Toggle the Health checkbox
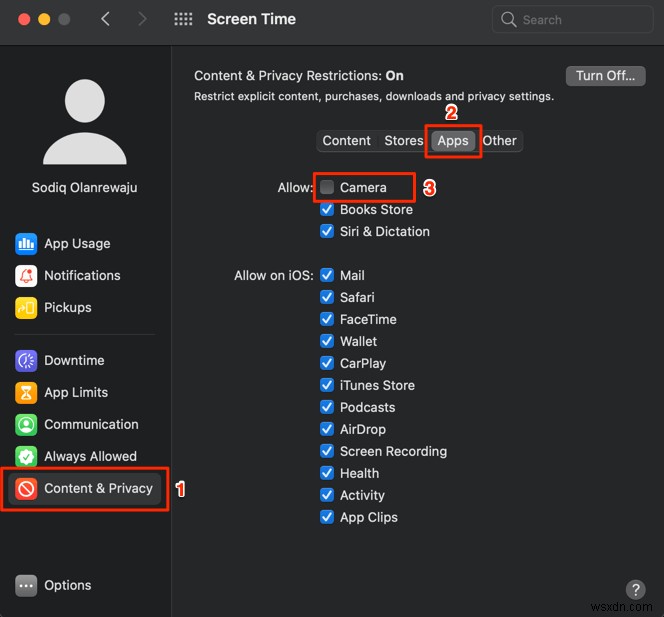The image size is (664, 617). pyautogui.click(x=327, y=473)
